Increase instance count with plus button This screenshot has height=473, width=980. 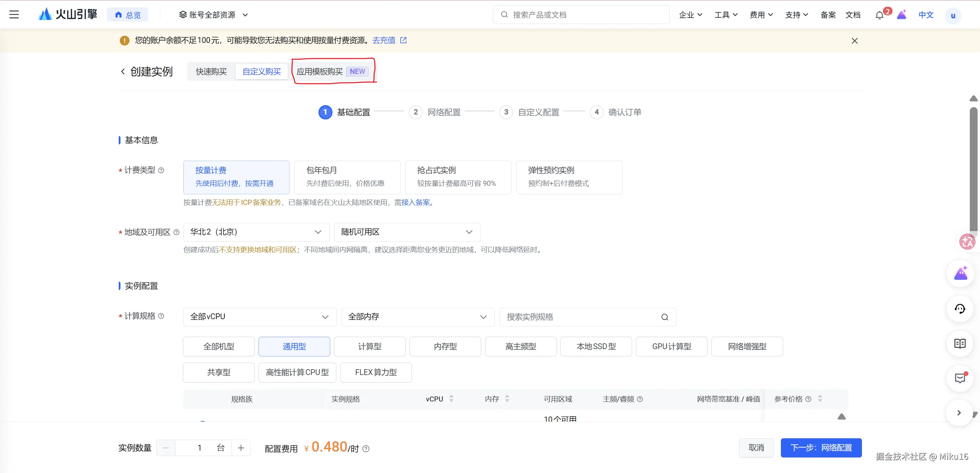pyautogui.click(x=241, y=448)
